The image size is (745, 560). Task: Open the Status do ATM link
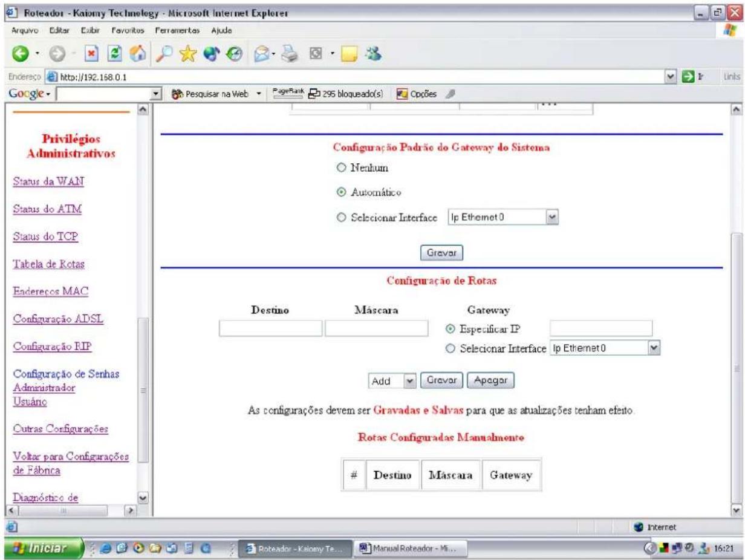click(47, 209)
